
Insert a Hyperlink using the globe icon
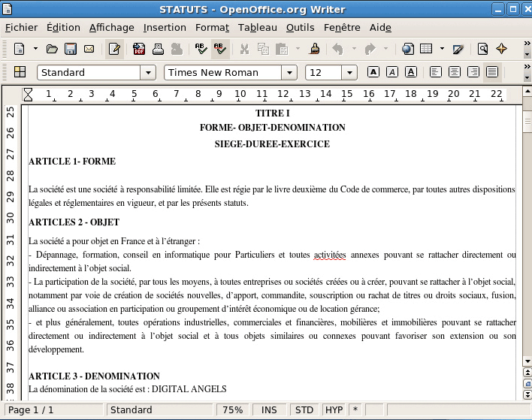coord(408,49)
